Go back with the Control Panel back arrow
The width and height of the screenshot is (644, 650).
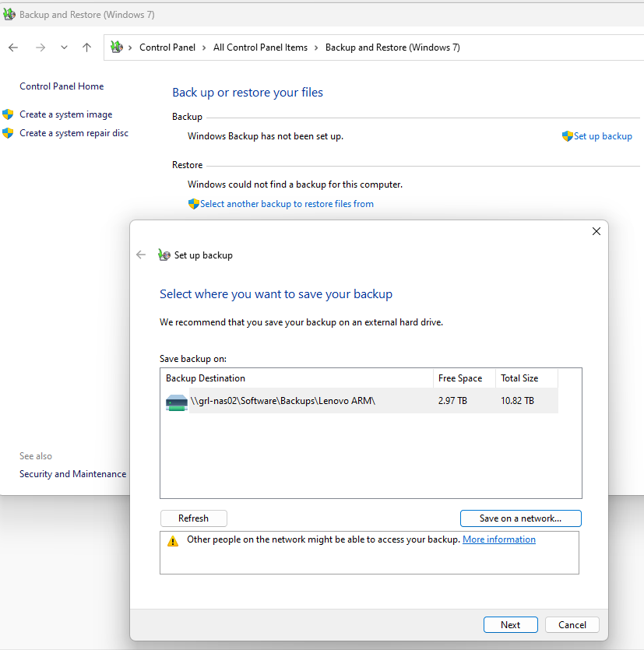(x=13, y=47)
